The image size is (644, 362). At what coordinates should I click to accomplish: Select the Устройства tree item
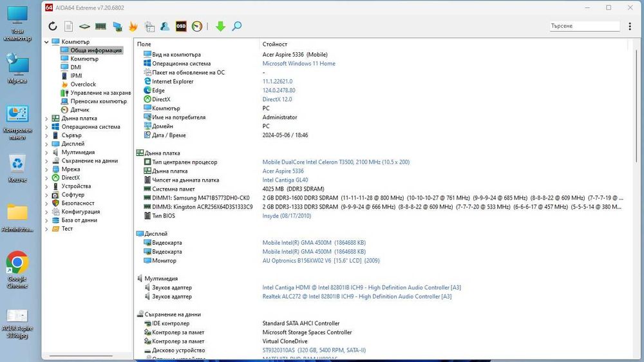point(76,186)
